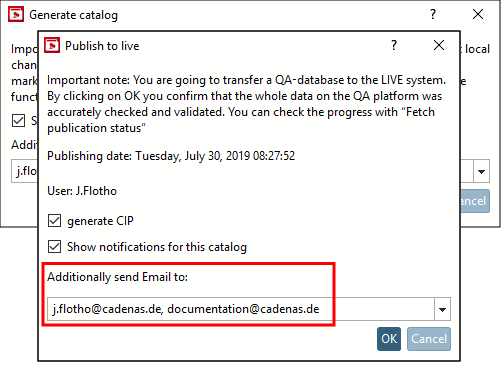Click the Publish to live title text

coord(102,46)
